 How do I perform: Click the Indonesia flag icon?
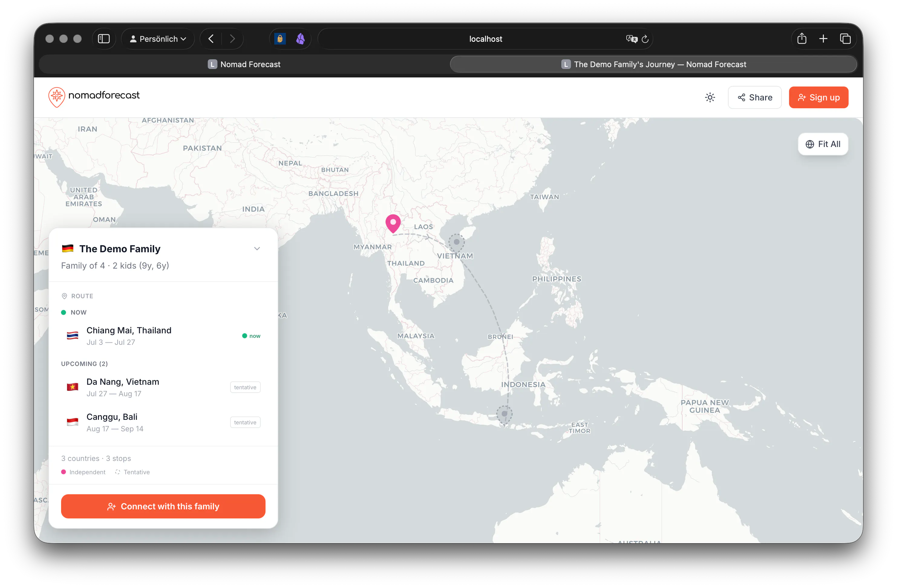[x=72, y=422]
